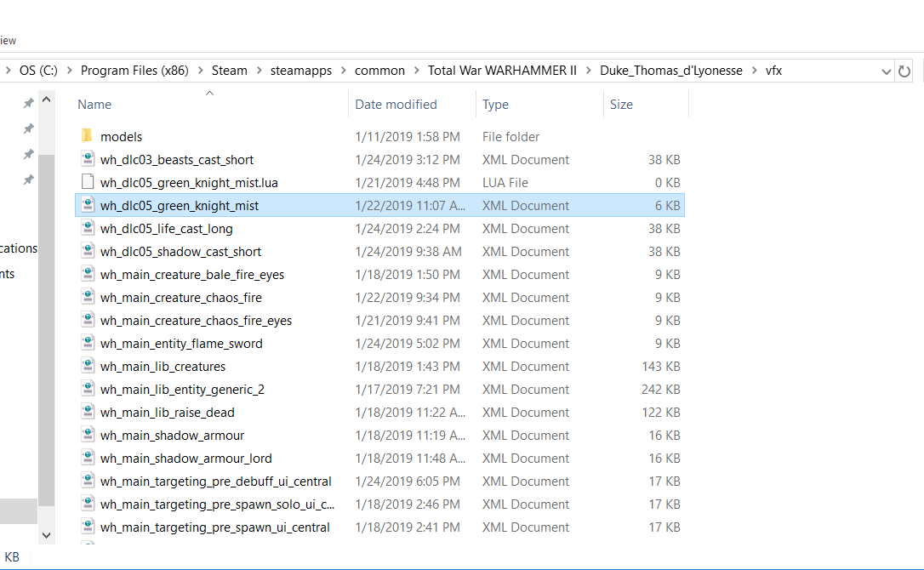
Task: Select file wh_dlc05_green_knight_mist.lua by name
Action: [189, 183]
